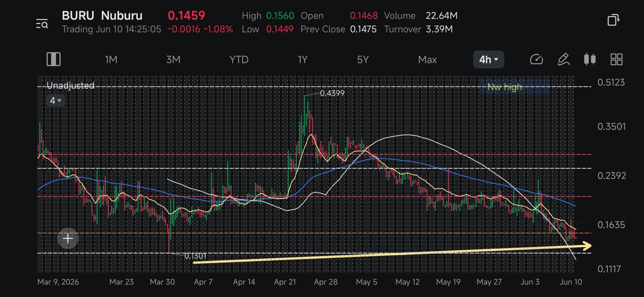Tap the High value 0.1560
This screenshot has height=297, width=644.
coord(280,16)
